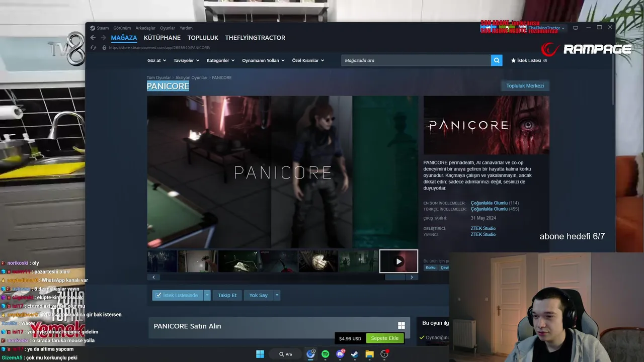Click the Steam big picture monitor icon
The height and width of the screenshot is (362, 644).
coord(576,28)
